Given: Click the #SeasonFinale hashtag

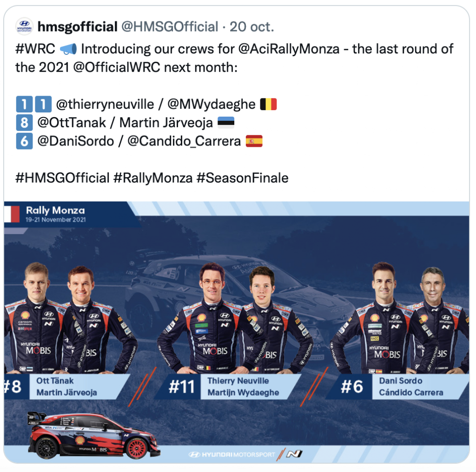Looking at the screenshot, I should coord(242,178).
